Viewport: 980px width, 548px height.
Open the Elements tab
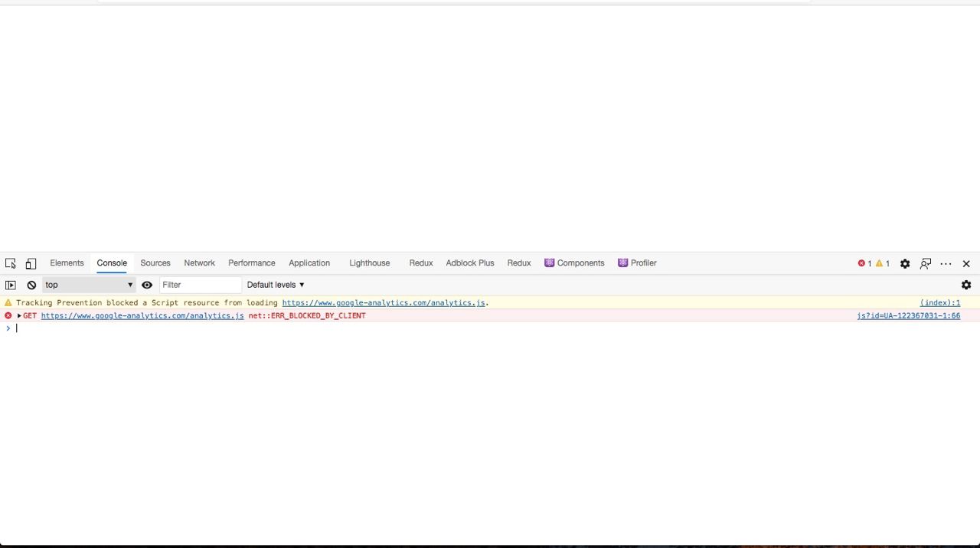point(67,263)
